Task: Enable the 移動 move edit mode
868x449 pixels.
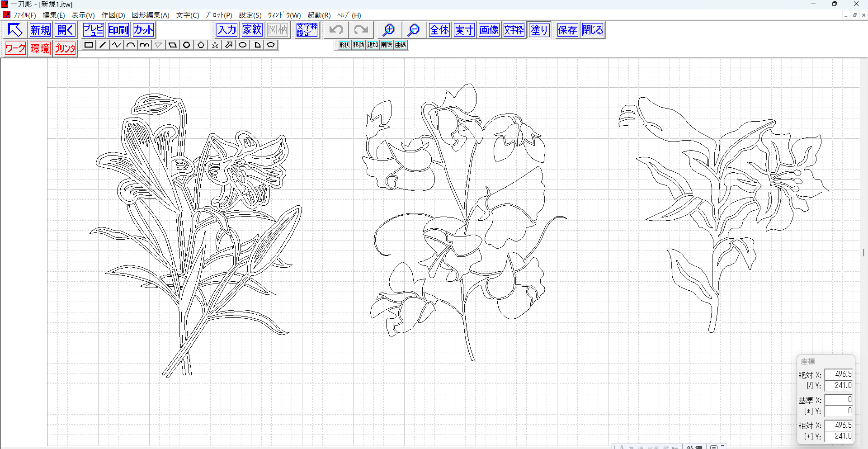Action: pos(359,45)
